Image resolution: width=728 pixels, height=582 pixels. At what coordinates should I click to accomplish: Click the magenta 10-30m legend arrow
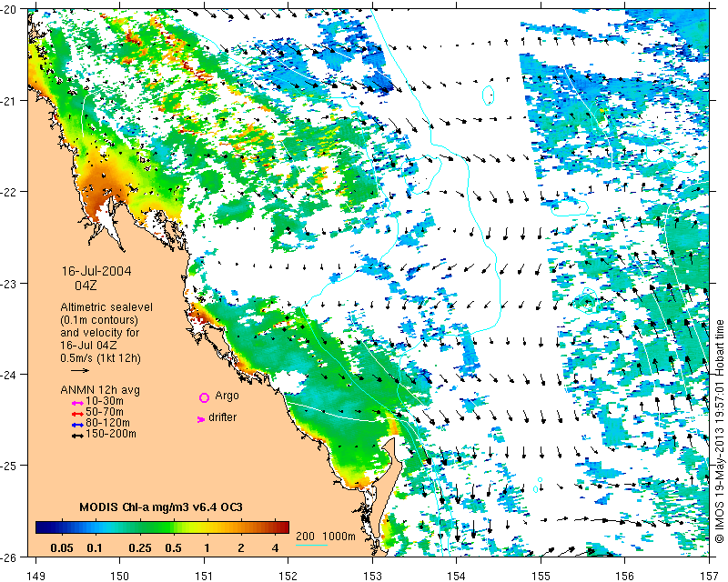pos(77,403)
